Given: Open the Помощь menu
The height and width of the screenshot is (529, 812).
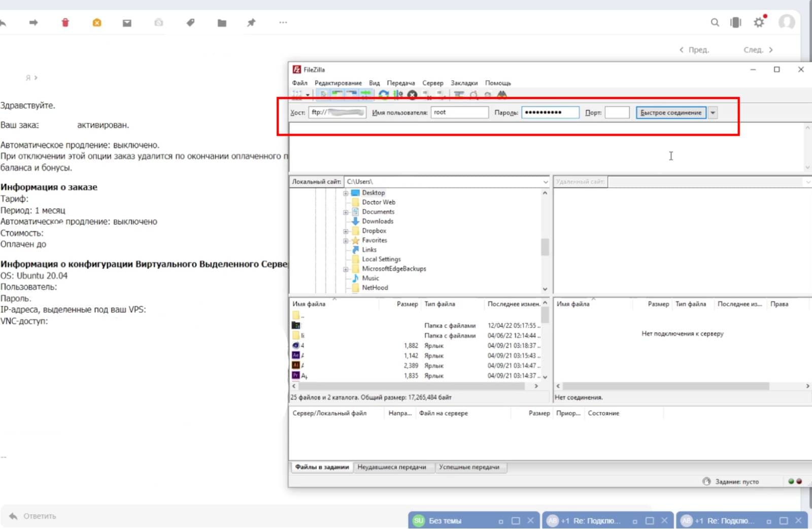Looking at the screenshot, I should click(x=498, y=83).
